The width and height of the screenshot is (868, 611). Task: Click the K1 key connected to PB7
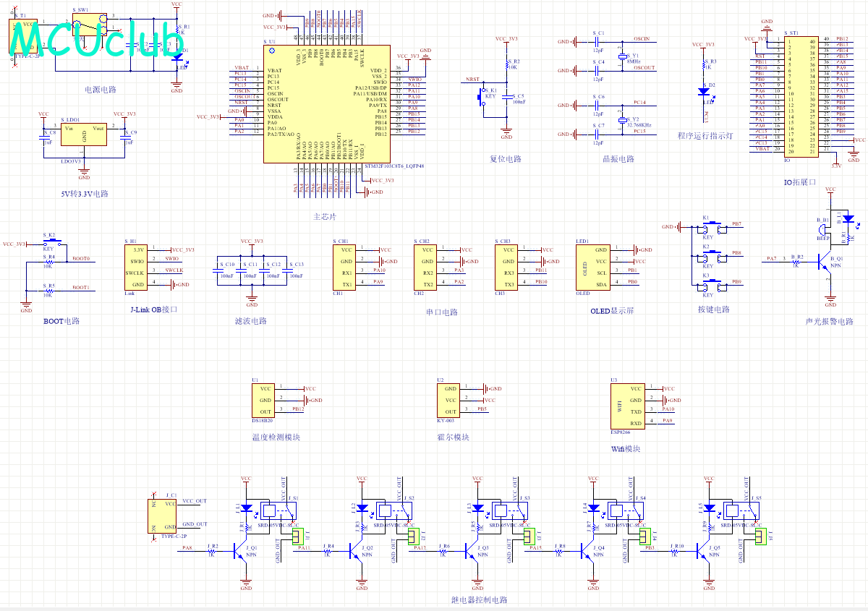pos(712,227)
